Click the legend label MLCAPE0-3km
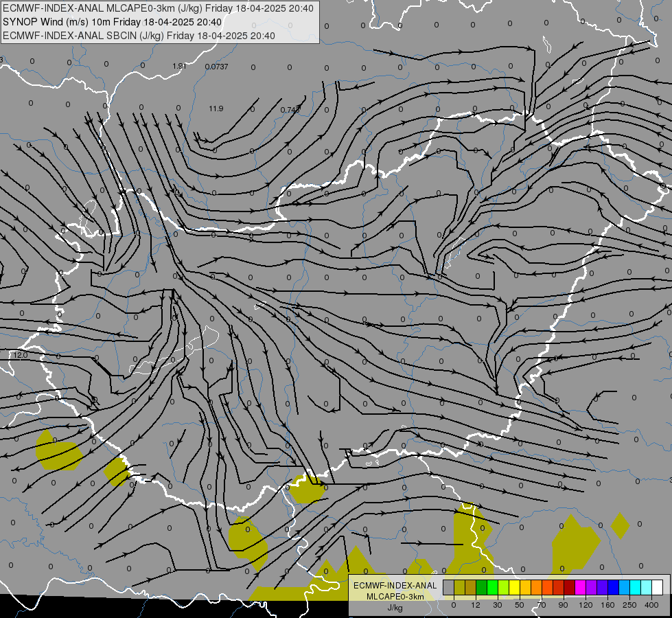 coord(395,597)
